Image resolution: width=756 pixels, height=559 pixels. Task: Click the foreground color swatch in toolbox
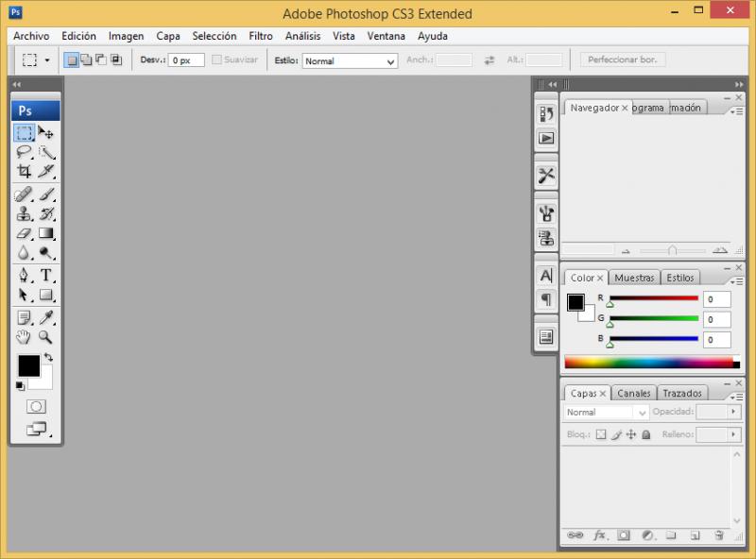click(x=27, y=365)
